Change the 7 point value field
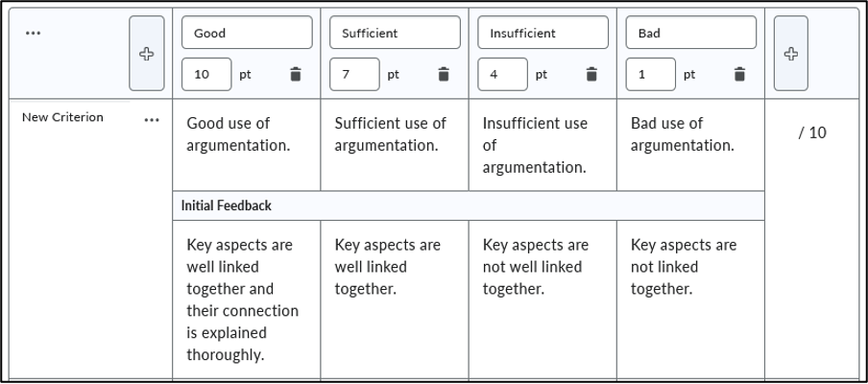The width and height of the screenshot is (868, 384). pos(355,74)
